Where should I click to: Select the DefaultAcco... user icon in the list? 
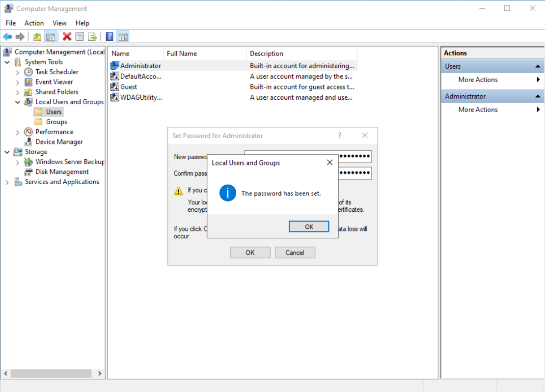[x=115, y=76]
